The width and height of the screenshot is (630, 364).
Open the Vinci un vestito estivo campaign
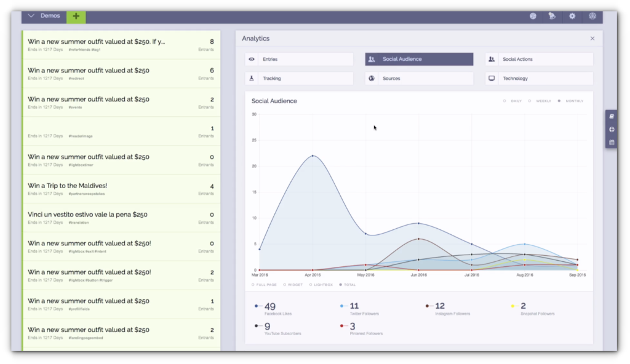(121, 218)
